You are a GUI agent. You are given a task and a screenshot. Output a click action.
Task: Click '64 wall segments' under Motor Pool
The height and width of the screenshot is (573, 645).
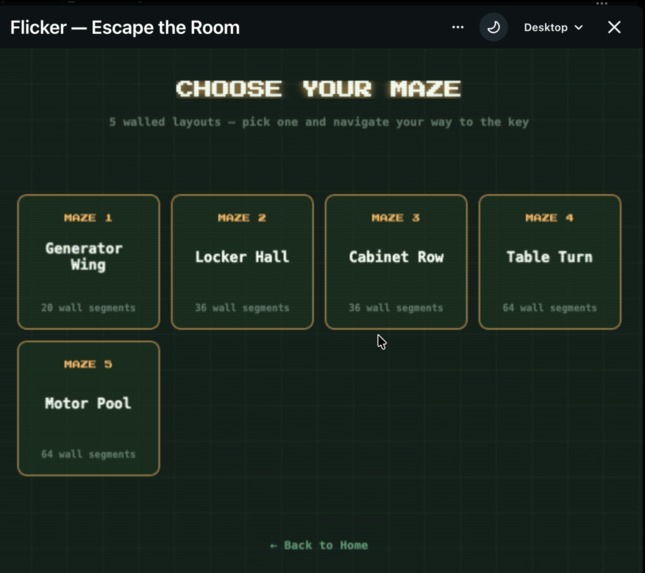(x=88, y=454)
